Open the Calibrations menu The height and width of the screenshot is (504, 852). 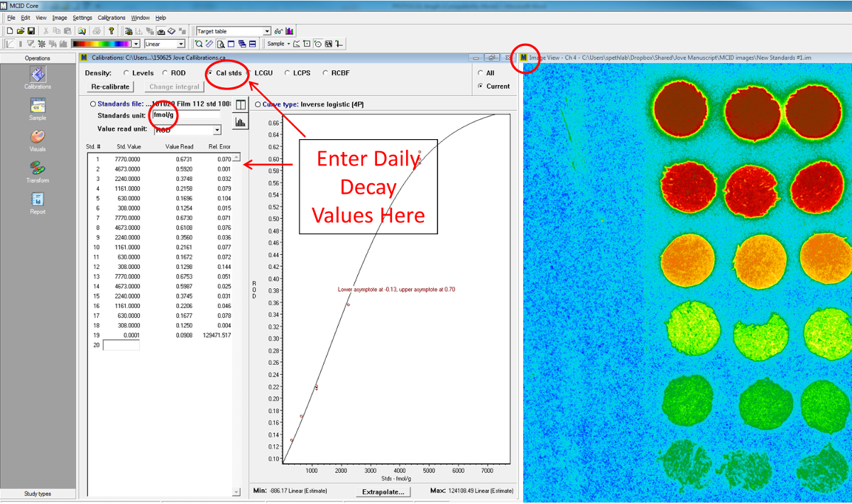point(111,18)
